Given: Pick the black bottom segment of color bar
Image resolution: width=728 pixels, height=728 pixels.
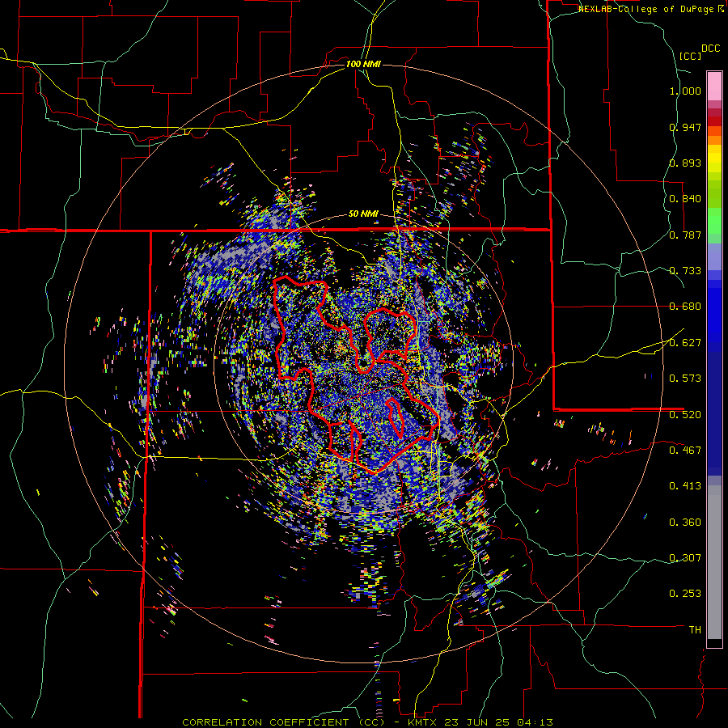Looking at the screenshot, I should pos(714,643).
